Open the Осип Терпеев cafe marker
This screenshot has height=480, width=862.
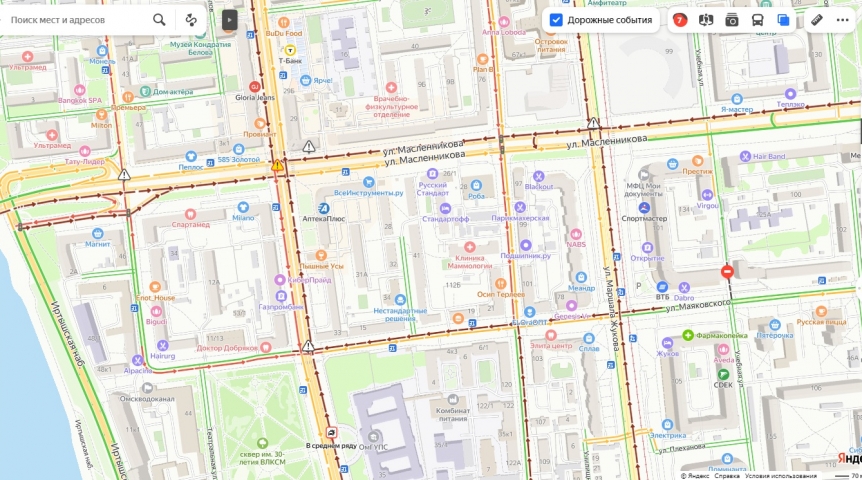[500, 284]
